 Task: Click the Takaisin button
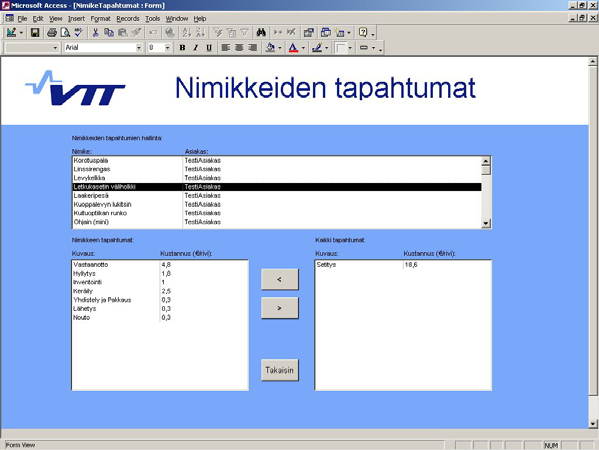[280, 370]
